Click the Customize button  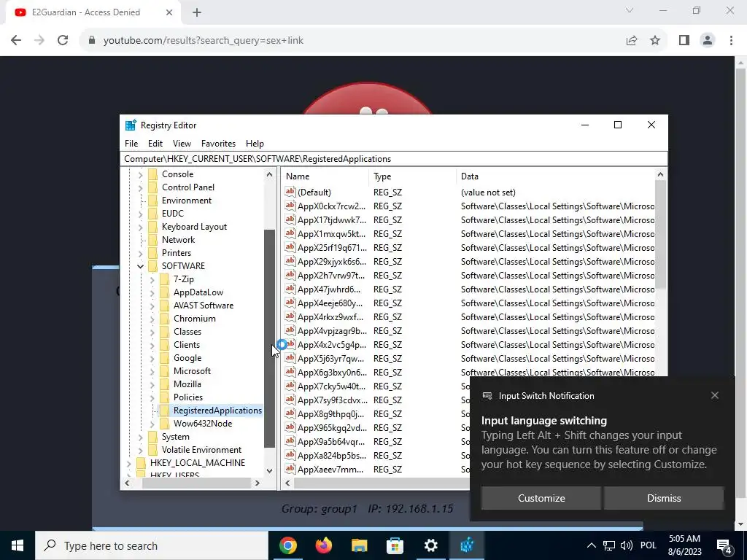(x=541, y=498)
